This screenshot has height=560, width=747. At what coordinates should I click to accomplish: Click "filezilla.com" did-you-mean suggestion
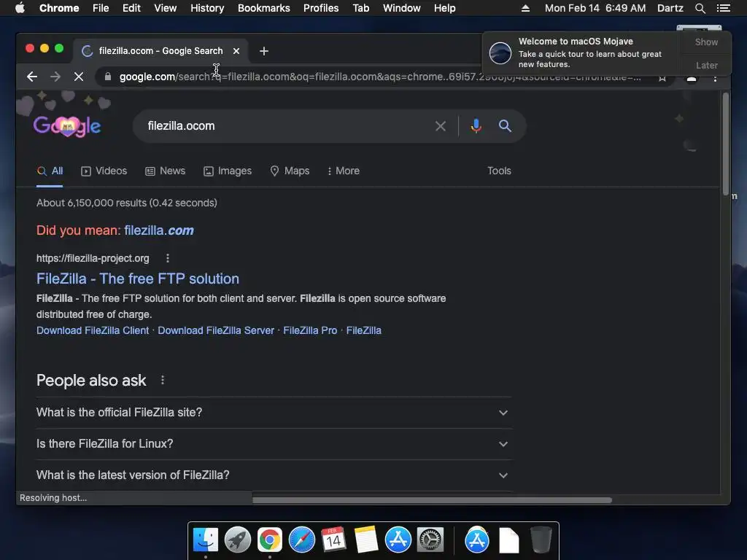point(159,230)
